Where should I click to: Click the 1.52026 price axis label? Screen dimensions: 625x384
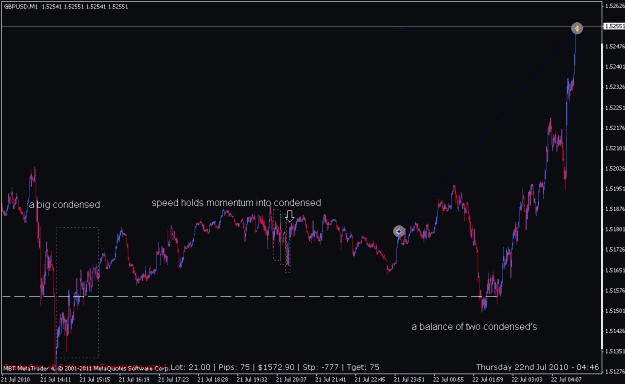[x=615, y=169]
